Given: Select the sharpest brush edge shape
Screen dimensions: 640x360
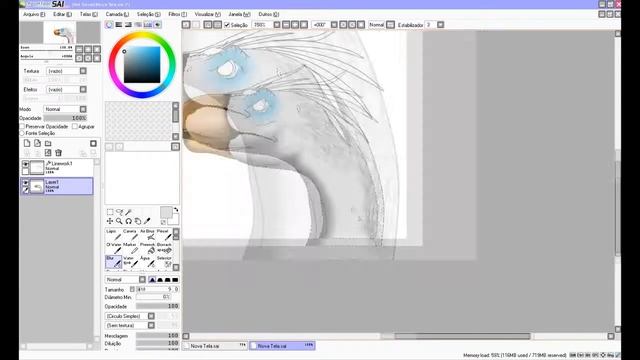Looking at the screenshot, I should coord(152,280).
